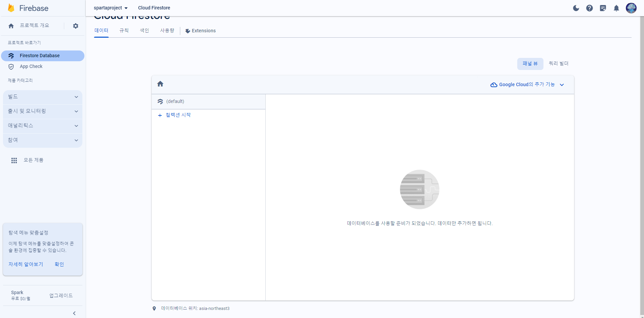This screenshot has width=644, height=318.
Task: Click the (default) database icon
Action: coord(160,102)
